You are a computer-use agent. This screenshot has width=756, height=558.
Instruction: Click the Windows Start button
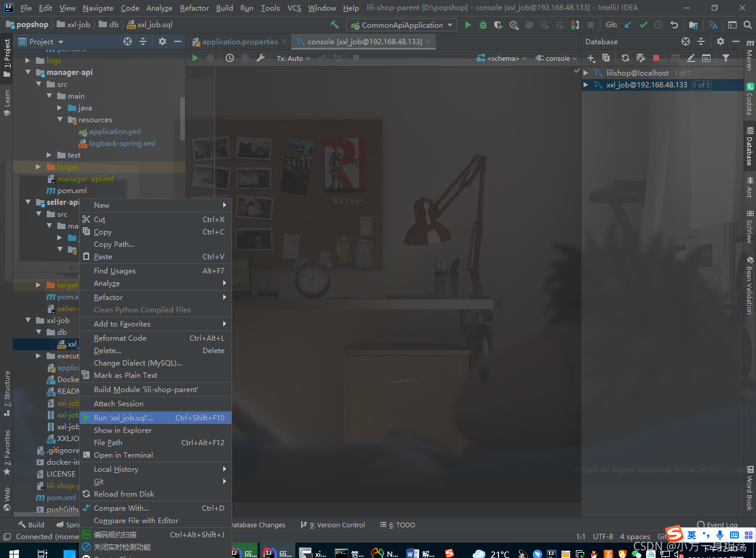click(x=13, y=553)
